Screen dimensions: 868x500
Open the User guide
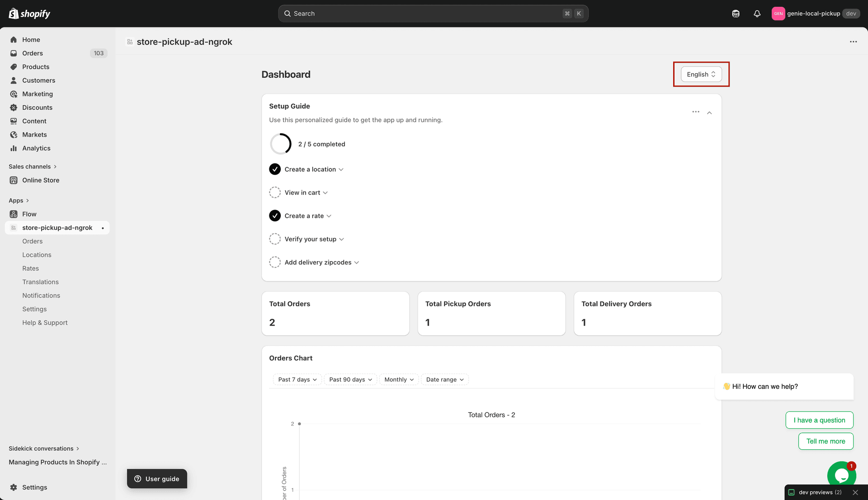pos(157,478)
